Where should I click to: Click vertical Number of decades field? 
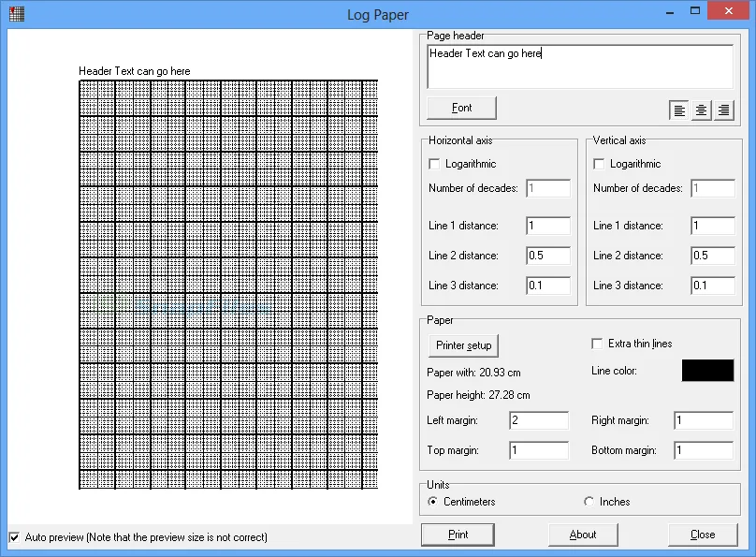pos(713,188)
